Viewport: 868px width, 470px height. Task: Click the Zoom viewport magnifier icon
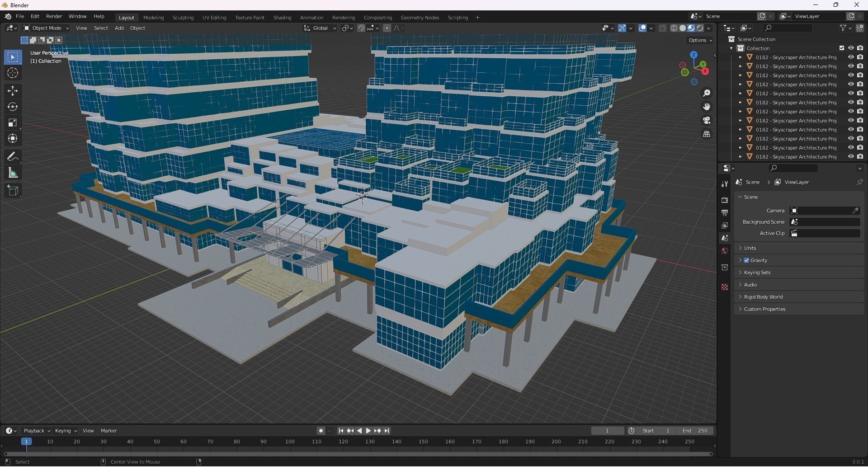(x=707, y=93)
